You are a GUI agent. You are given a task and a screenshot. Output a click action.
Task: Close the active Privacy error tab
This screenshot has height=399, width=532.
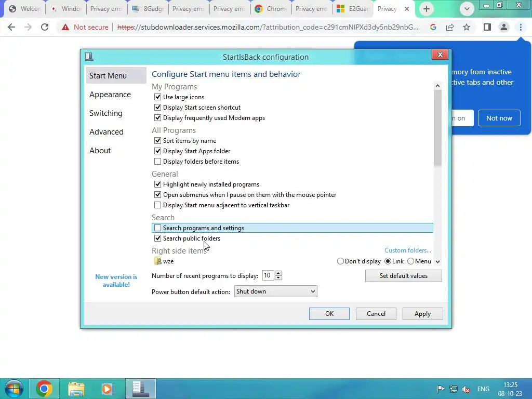click(x=407, y=9)
